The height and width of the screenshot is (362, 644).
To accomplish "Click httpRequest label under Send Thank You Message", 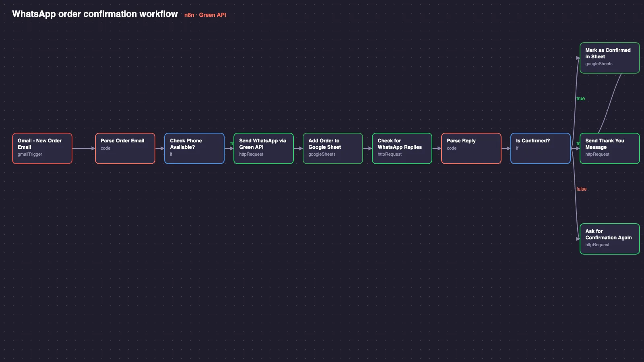I will tap(597, 154).
